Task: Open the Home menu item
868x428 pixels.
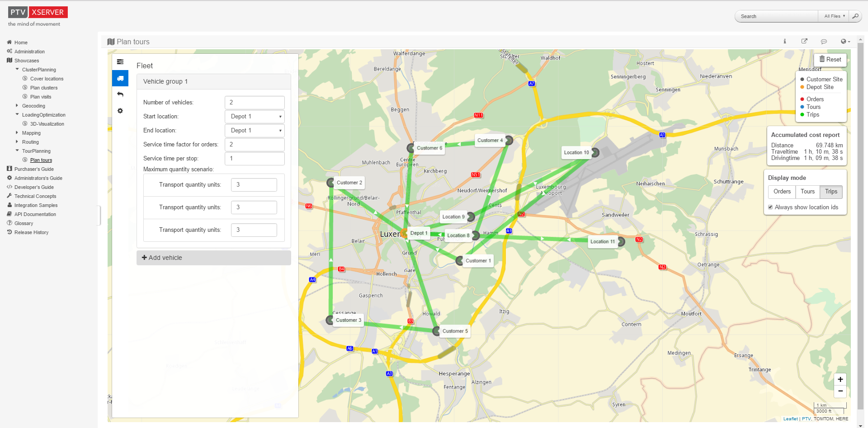Action: 21,42
